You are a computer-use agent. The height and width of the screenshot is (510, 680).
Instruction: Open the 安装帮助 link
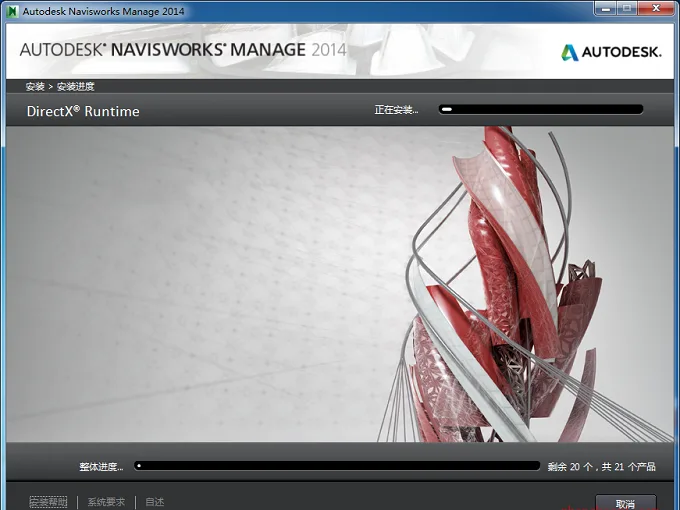pyautogui.click(x=48, y=502)
